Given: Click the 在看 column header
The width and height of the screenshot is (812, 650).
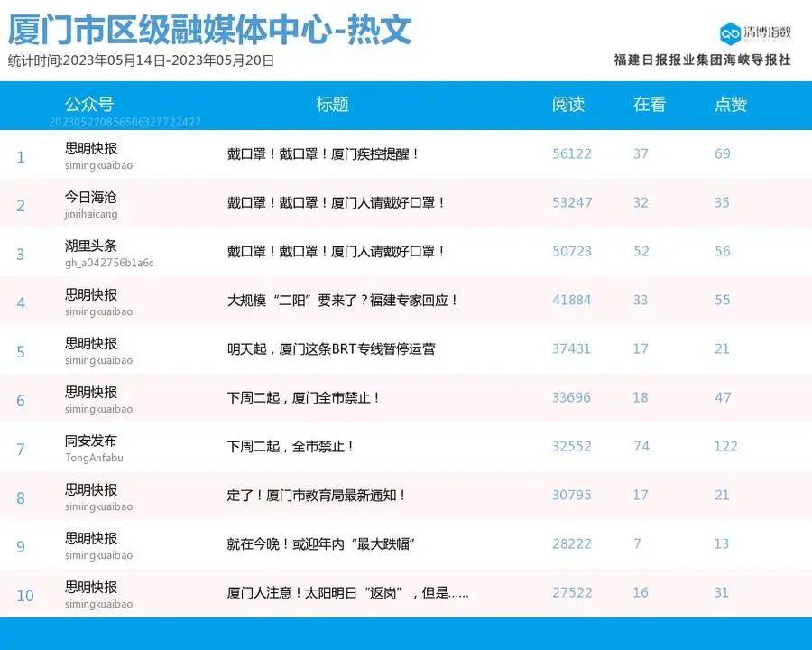Looking at the screenshot, I should point(649,104).
